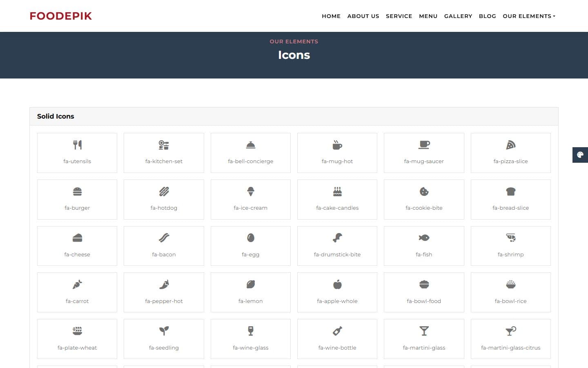Click the fa-egg icon
Viewport: 588px width, 368px height.
pos(251,238)
